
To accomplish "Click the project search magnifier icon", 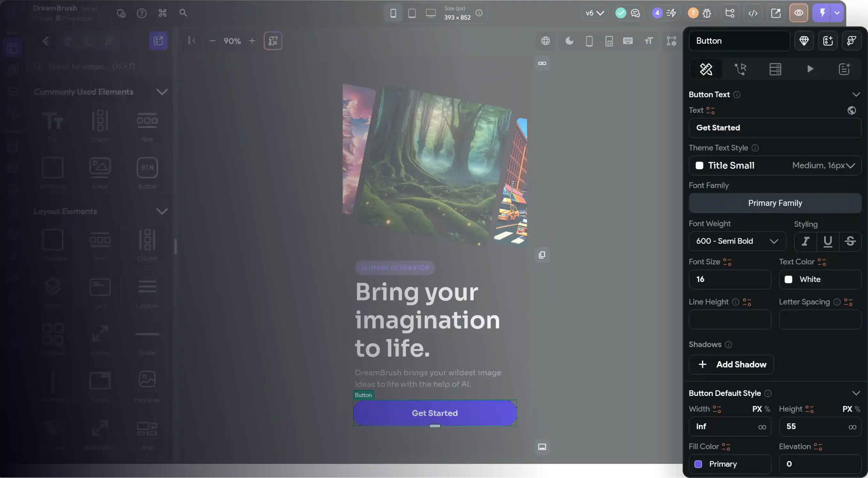I will tap(183, 13).
